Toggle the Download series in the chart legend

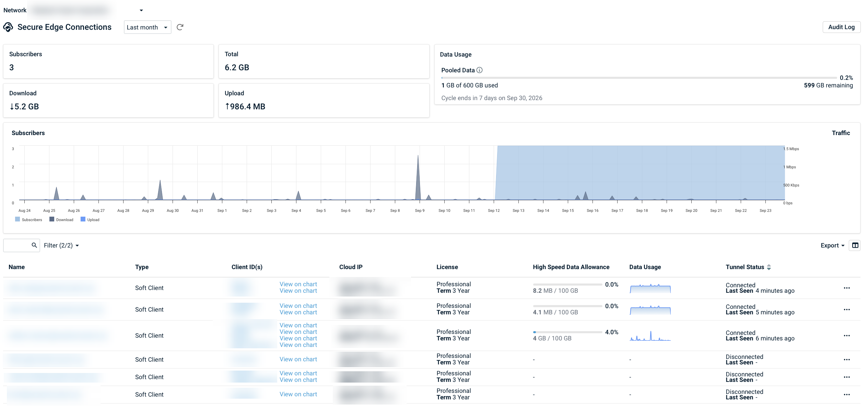[61, 220]
